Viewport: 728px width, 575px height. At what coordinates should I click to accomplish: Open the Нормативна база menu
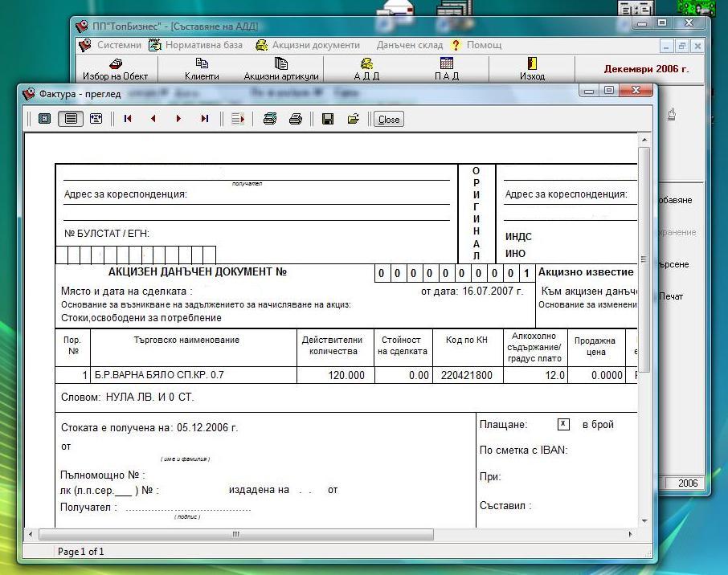click(x=204, y=45)
